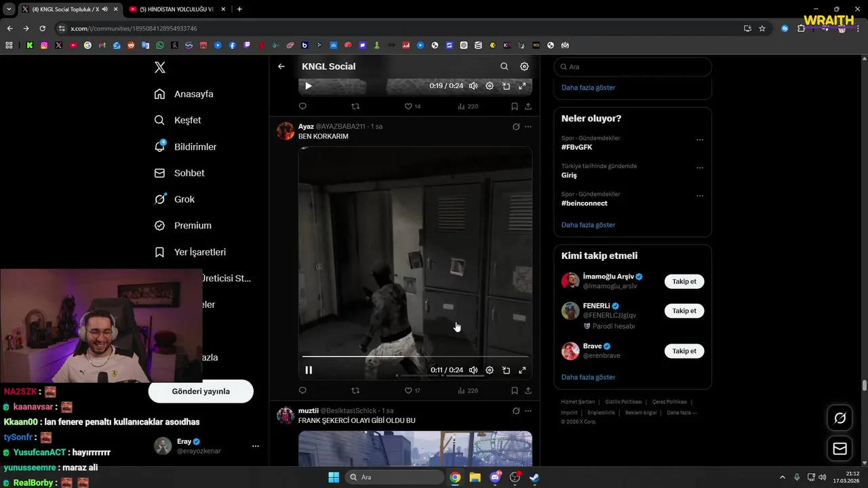Bookmark Ayaz's BEN KORKARIM post
This screenshot has height=488, width=868.
pyautogui.click(x=515, y=390)
